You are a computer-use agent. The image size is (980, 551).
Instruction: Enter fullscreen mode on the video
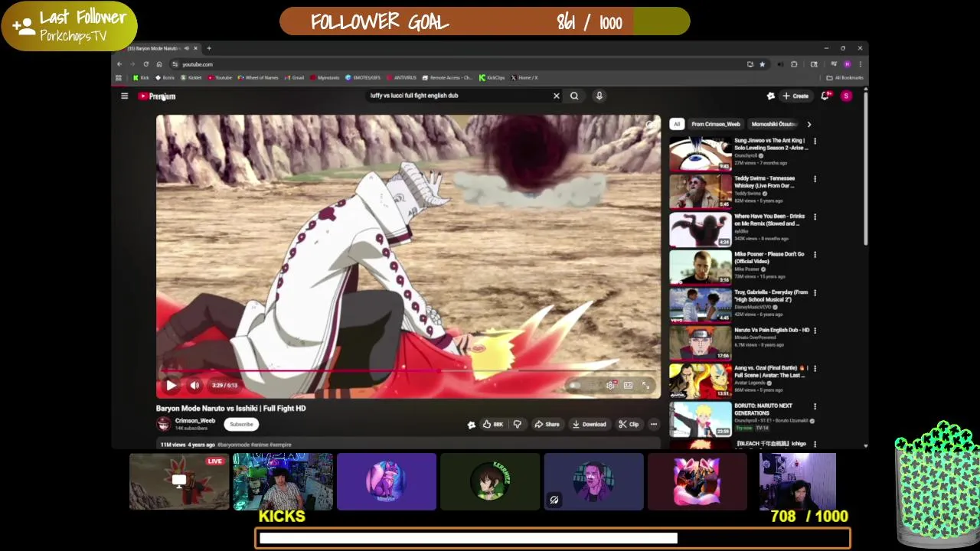point(645,386)
